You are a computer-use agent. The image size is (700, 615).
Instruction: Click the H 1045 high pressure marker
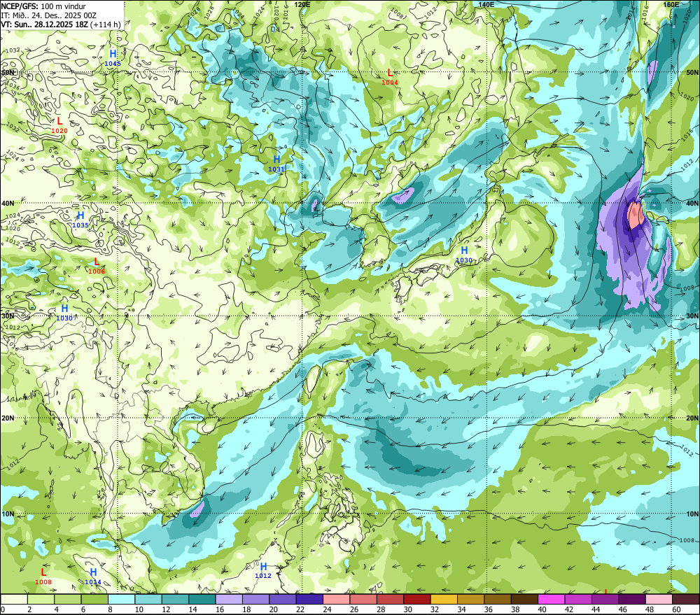[x=113, y=58]
